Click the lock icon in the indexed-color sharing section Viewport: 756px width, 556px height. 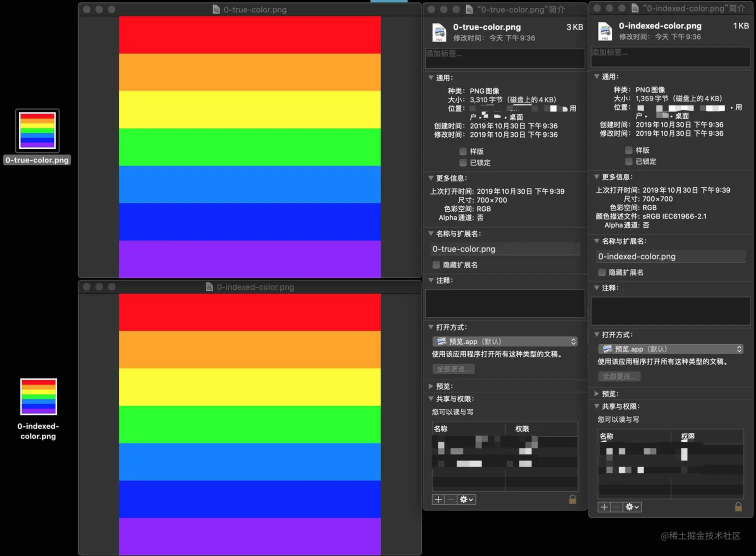pyautogui.click(x=737, y=506)
